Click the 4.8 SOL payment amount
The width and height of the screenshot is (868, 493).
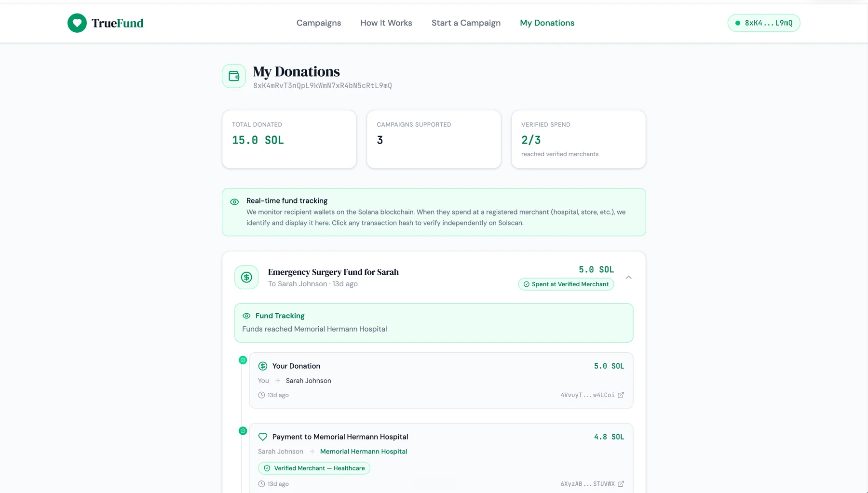[x=609, y=437]
